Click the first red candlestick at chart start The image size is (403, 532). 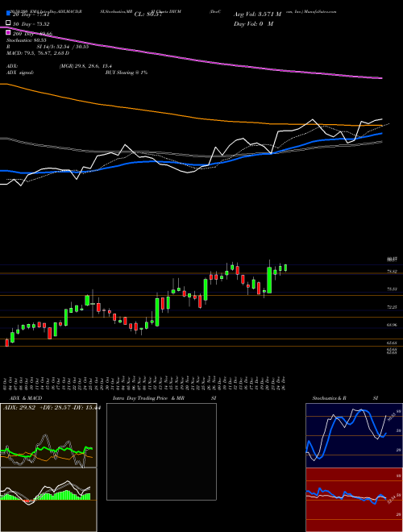6,343
